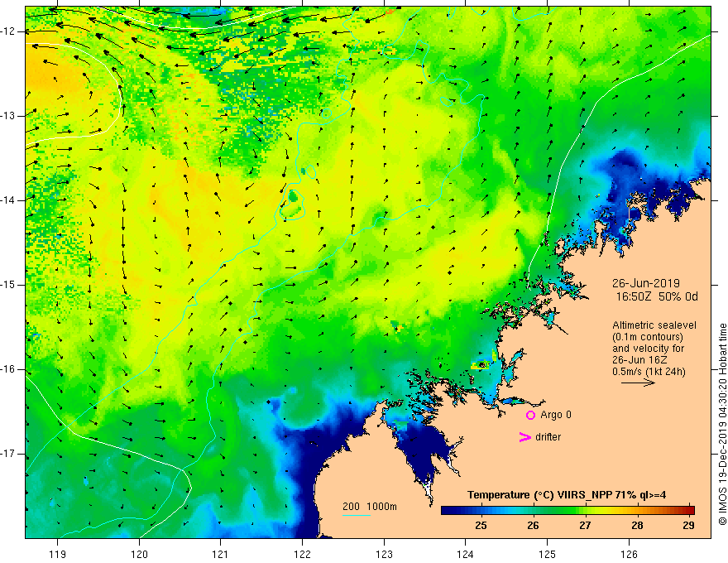This screenshot has height=563, width=728.
Task: Click the Altimetric sealevel label
Action: coord(654,325)
